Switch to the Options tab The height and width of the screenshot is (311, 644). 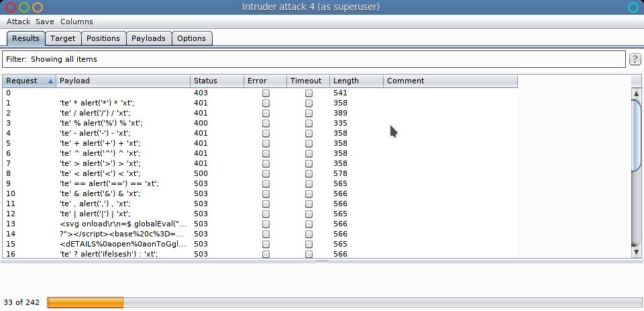click(191, 38)
